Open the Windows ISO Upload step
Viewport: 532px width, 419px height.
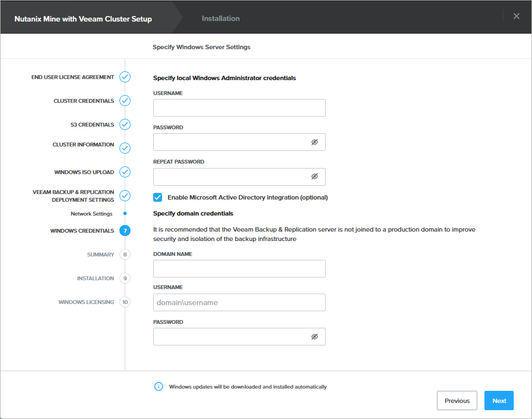coord(84,172)
